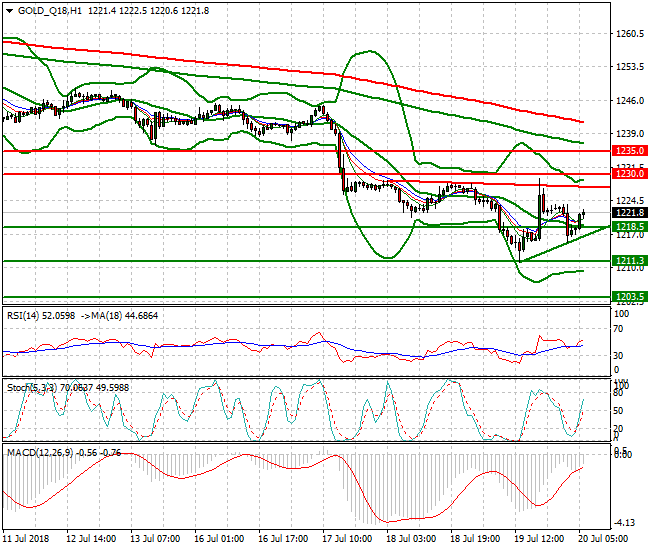Select the 1253.5 price axis value
Viewport: 650px width, 550px height.
630,67
